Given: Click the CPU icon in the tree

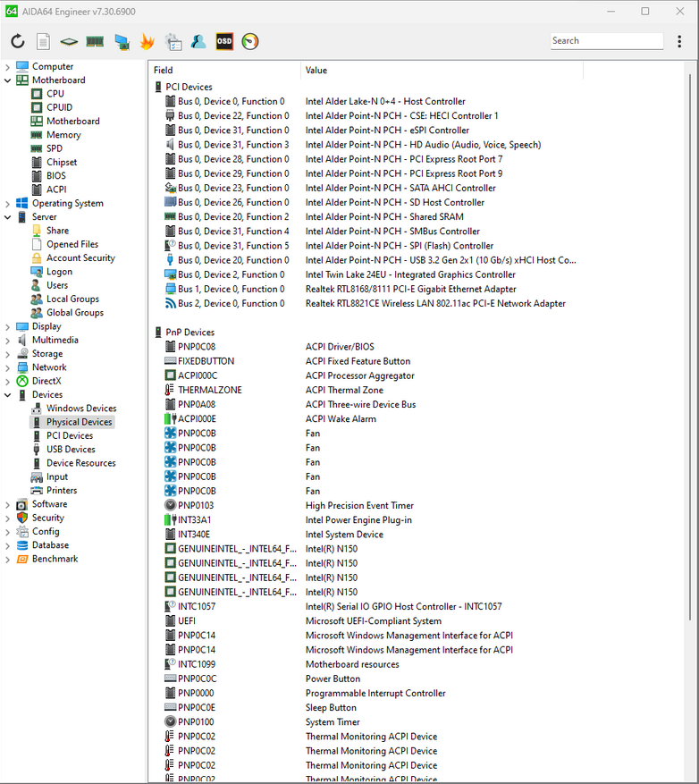Looking at the screenshot, I should coord(37,94).
